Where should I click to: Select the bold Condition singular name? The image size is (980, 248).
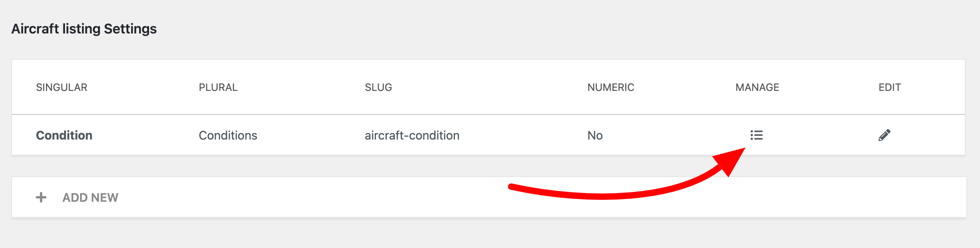tap(64, 136)
